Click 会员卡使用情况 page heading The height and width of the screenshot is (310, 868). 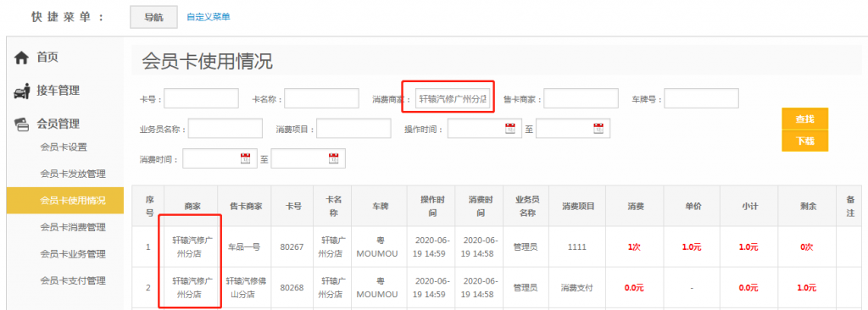208,62
